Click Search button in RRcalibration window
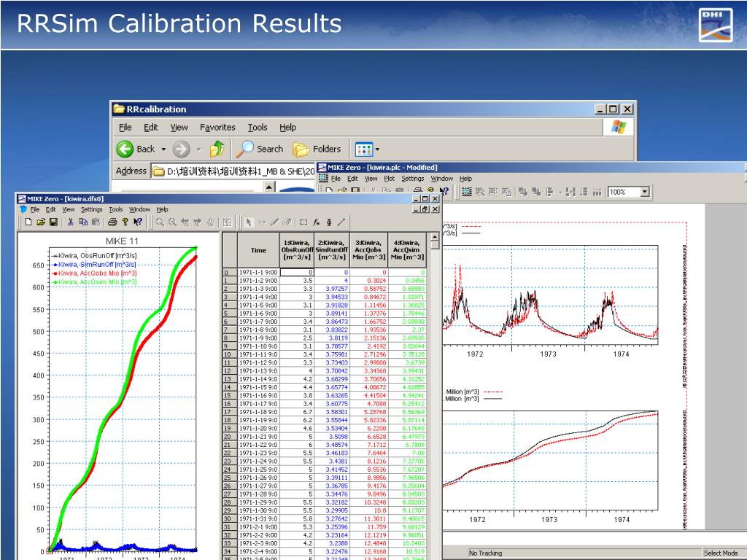Screen dimensions: 747x560 [260, 149]
